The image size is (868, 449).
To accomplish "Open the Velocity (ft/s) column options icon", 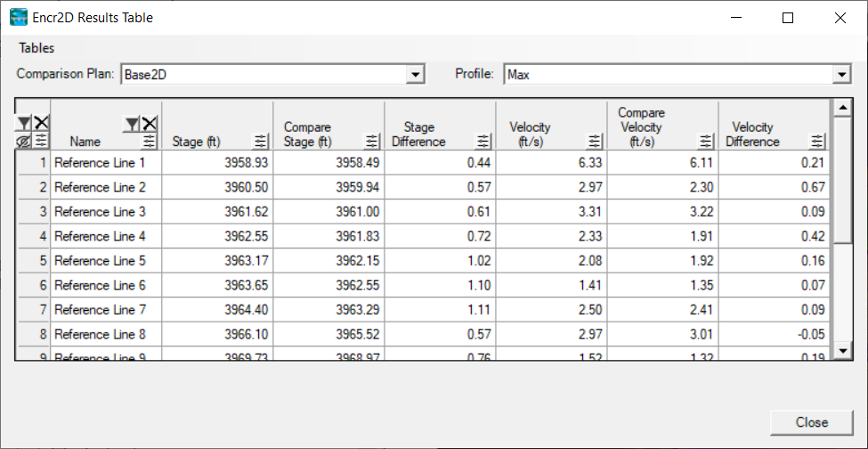I will [594, 141].
